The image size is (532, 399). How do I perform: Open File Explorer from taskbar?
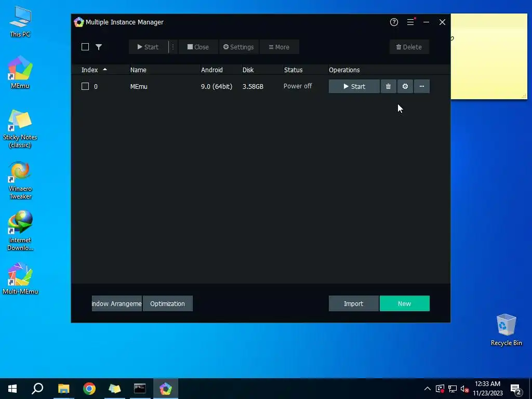[63, 389]
